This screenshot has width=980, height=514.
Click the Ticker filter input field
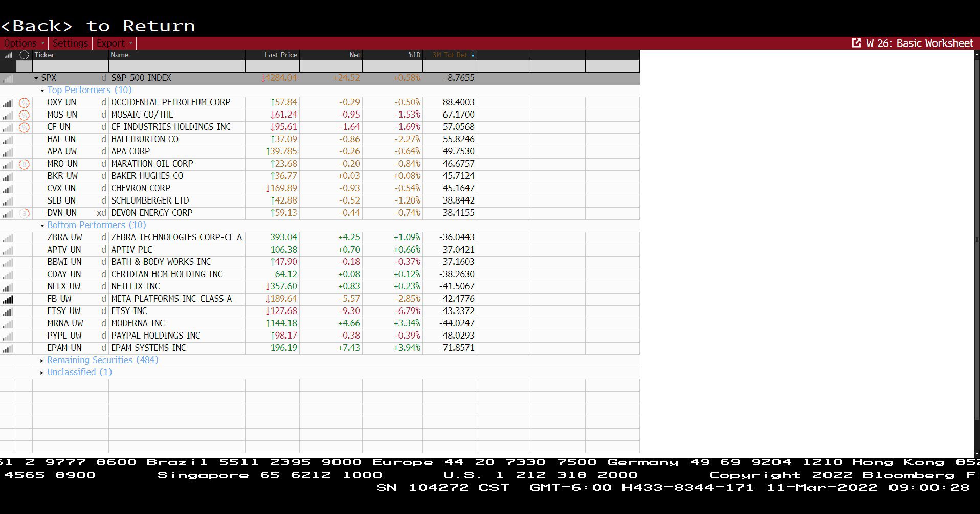[71, 66]
